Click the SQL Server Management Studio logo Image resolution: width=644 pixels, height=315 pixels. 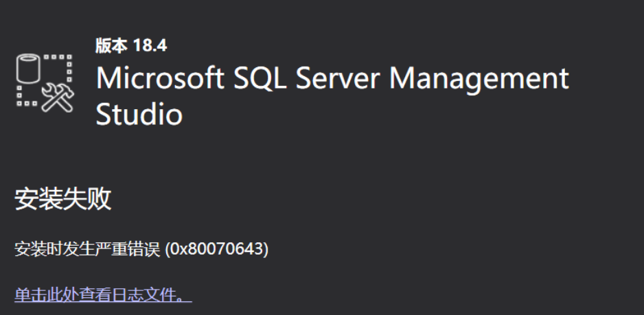[x=43, y=82]
